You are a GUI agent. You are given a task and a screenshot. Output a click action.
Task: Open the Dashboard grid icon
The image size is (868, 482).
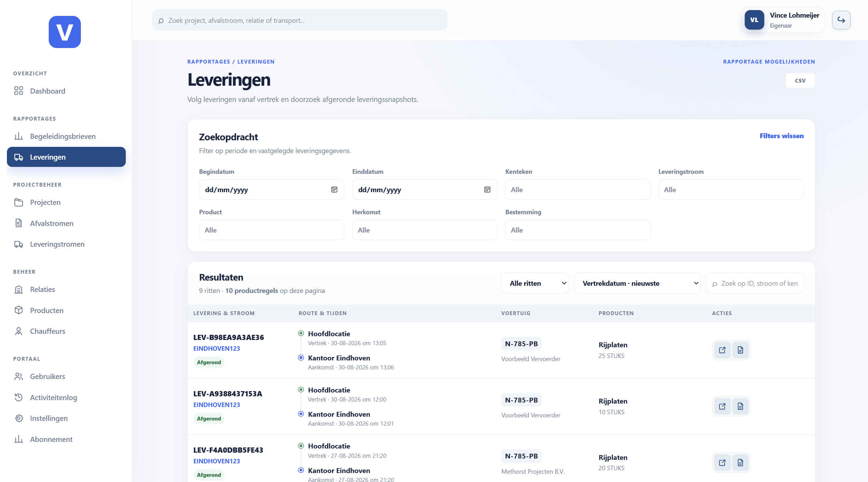pos(19,91)
